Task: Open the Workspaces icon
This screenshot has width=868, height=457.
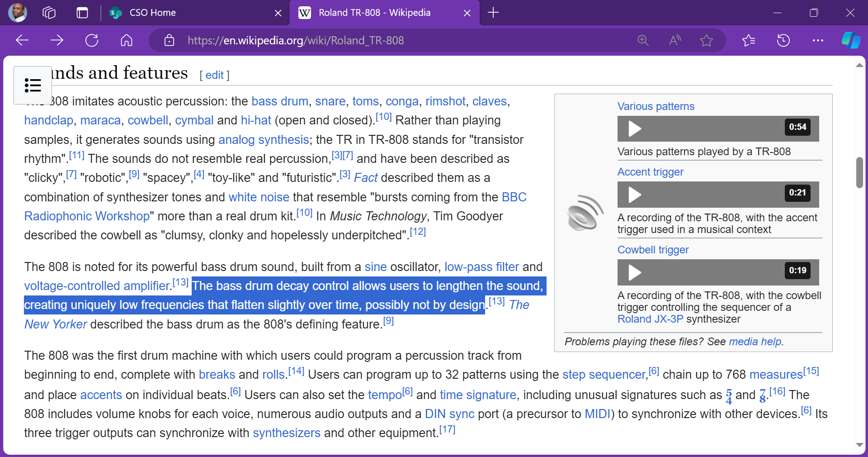Action: [49, 13]
